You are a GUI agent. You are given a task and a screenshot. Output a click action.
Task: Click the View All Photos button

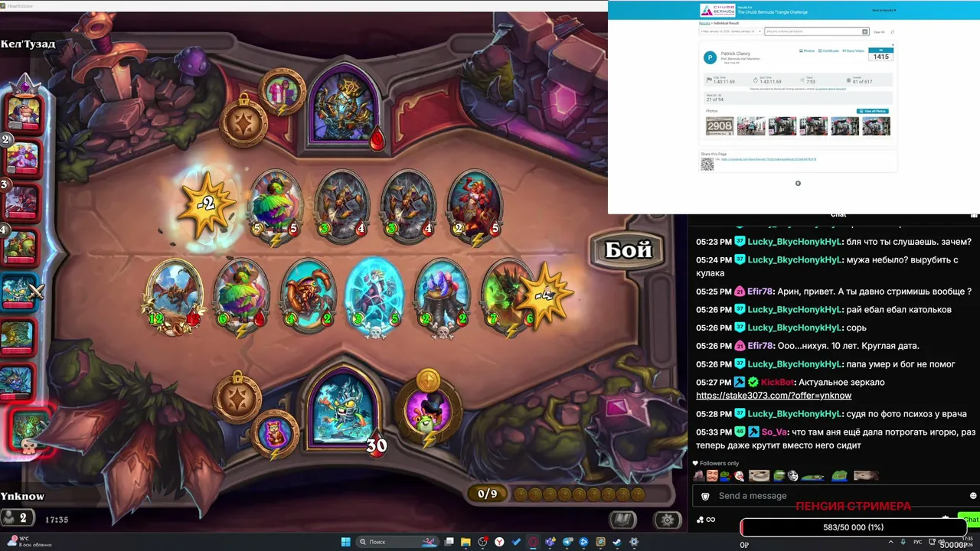[x=873, y=111]
